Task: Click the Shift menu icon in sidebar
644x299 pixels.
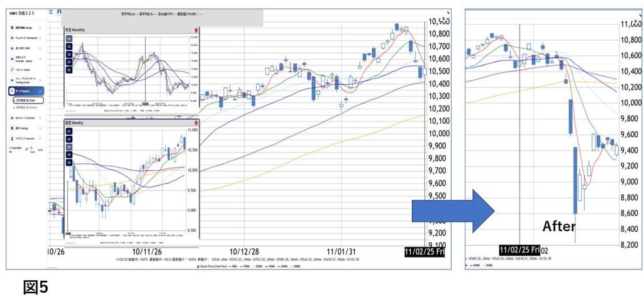Action: coord(13,48)
